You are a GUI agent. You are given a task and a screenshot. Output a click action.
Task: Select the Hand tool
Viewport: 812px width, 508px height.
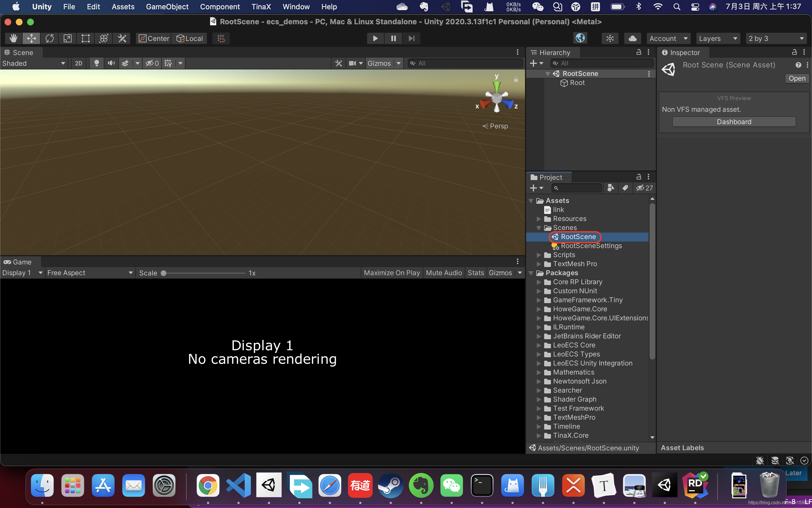click(x=14, y=38)
